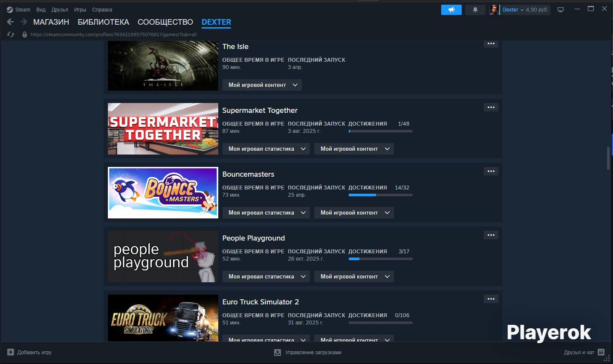The height and width of the screenshot is (364, 613).
Task: Click People Playground achievements count 3/17
Action: (x=404, y=252)
